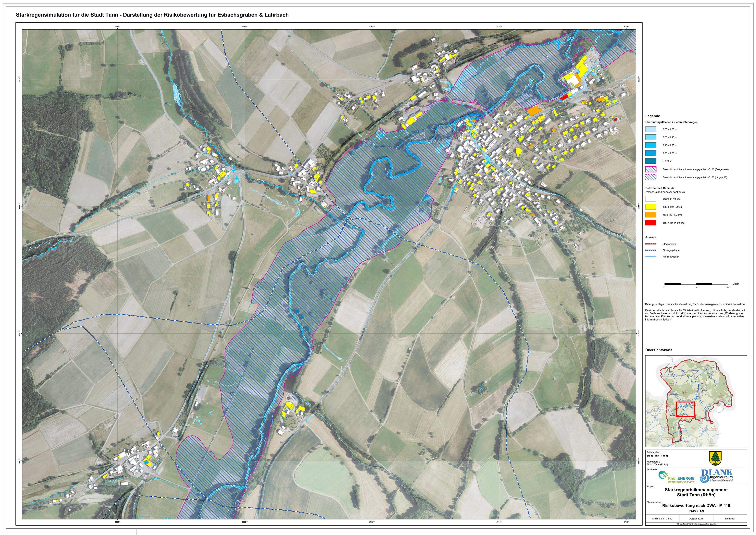This screenshot has width=756, height=535.
Task: Click the Stadtgrenze red line symbol
Action: 651,244
